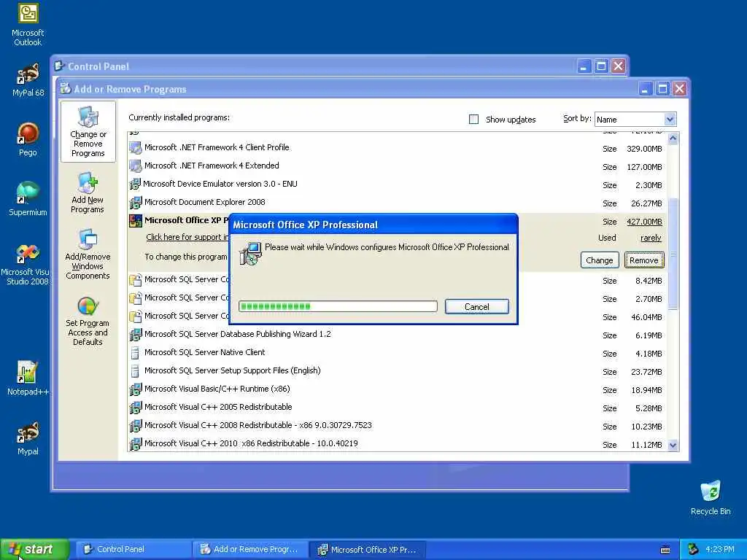This screenshot has height=560, width=747.
Task: Click the Visual C++ 2005 Redistributable icon
Action: coord(135,407)
